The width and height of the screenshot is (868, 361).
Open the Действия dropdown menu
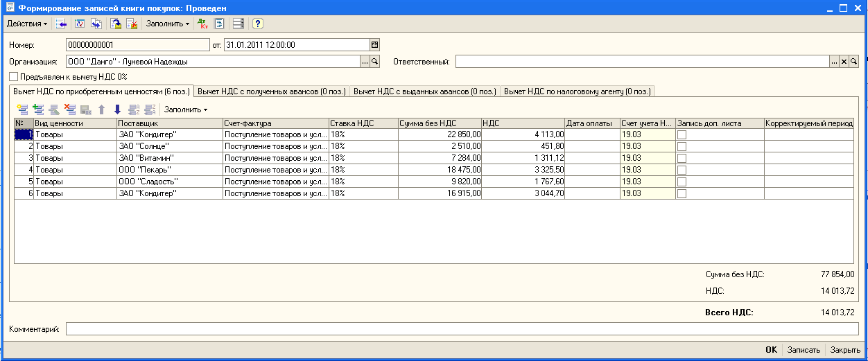(27, 24)
